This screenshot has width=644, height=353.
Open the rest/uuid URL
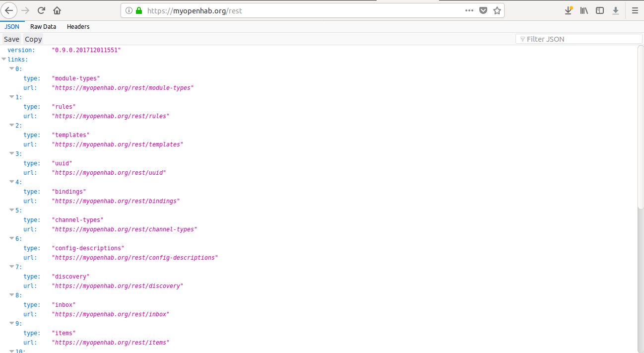pyautogui.click(x=109, y=173)
